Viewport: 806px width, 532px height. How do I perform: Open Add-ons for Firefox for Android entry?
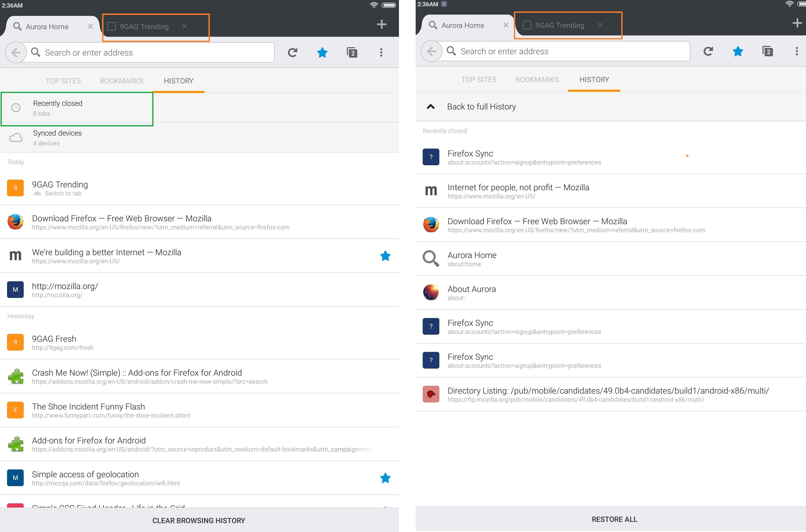(199, 444)
